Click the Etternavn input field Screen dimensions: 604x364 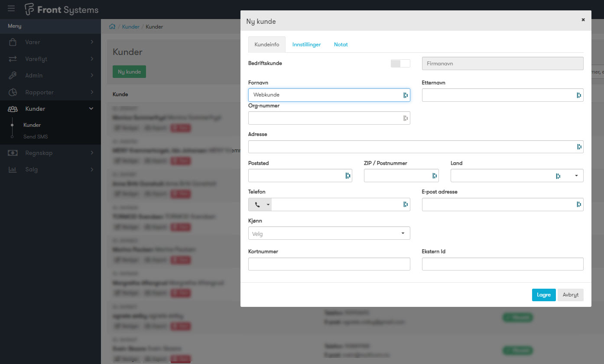(x=498, y=95)
